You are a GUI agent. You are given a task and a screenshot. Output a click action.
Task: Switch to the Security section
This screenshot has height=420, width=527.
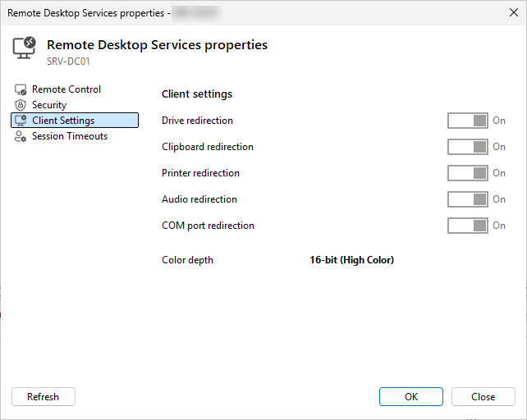click(x=75, y=105)
